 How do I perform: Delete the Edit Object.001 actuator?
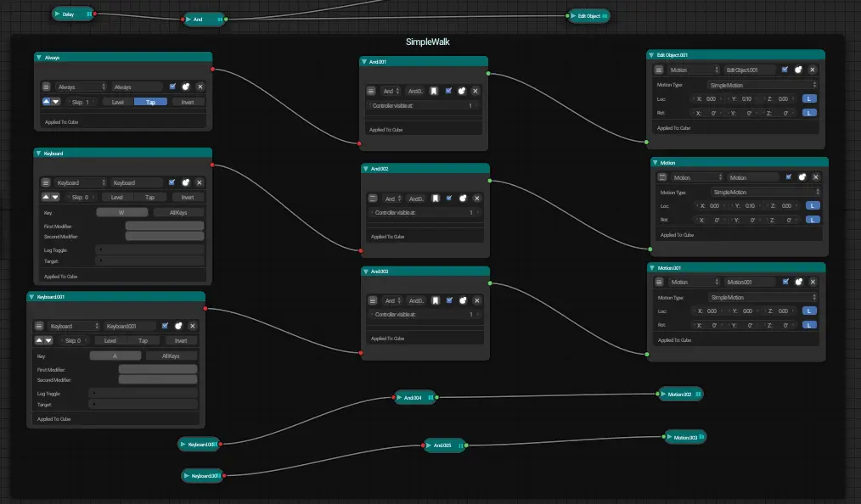click(x=813, y=70)
